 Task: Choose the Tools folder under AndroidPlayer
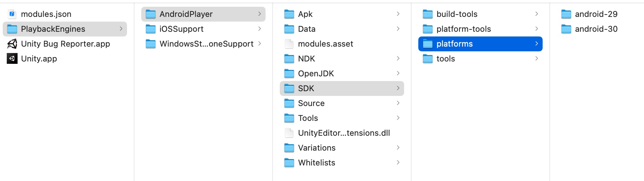(x=342, y=118)
